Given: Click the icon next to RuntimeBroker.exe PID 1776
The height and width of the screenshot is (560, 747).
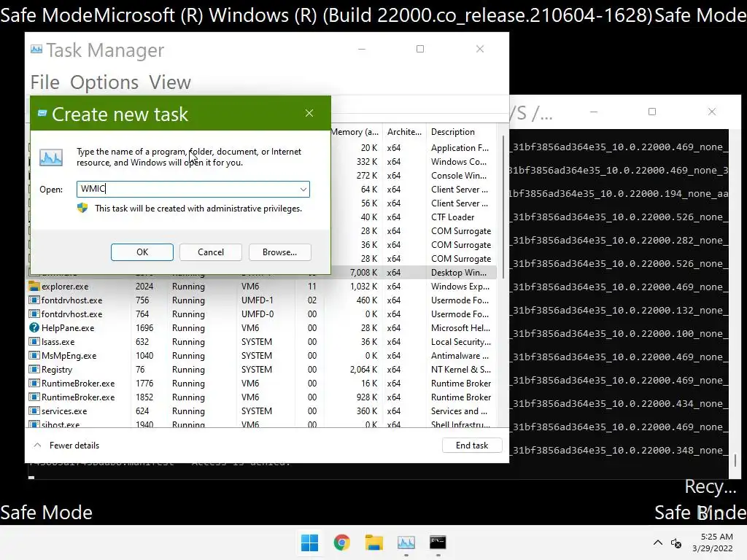Looking at the screenshot, I should (34, 383).
